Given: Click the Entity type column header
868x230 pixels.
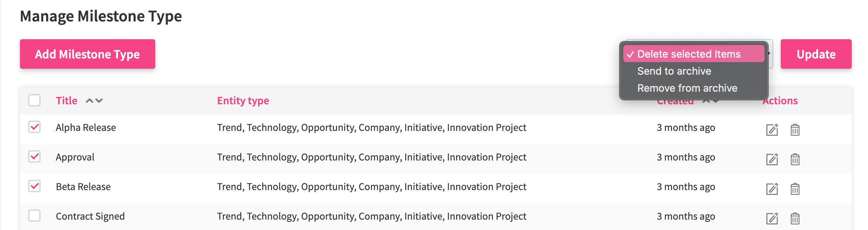Looking at the screenshot, I should tap(243, 101).
